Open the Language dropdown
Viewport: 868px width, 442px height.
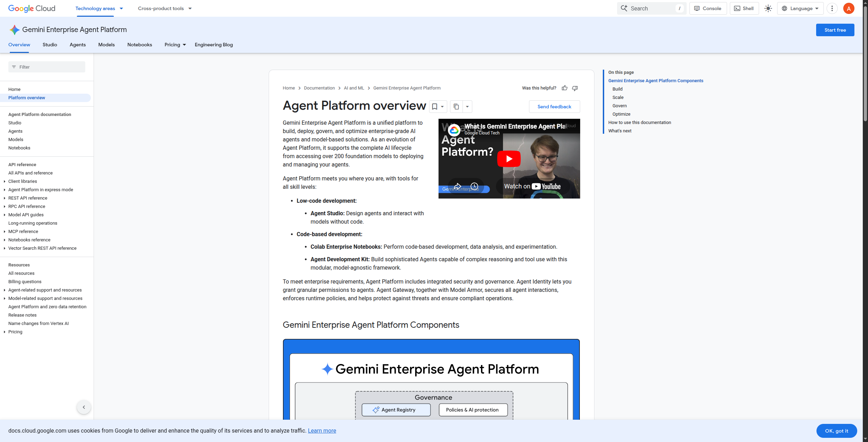[800, 8]
